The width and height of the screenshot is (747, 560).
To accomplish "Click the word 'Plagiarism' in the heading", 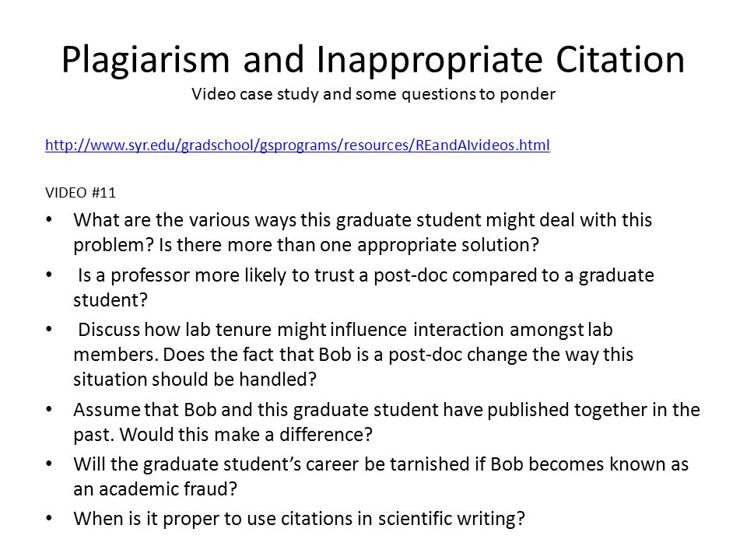I will (146, 60).
